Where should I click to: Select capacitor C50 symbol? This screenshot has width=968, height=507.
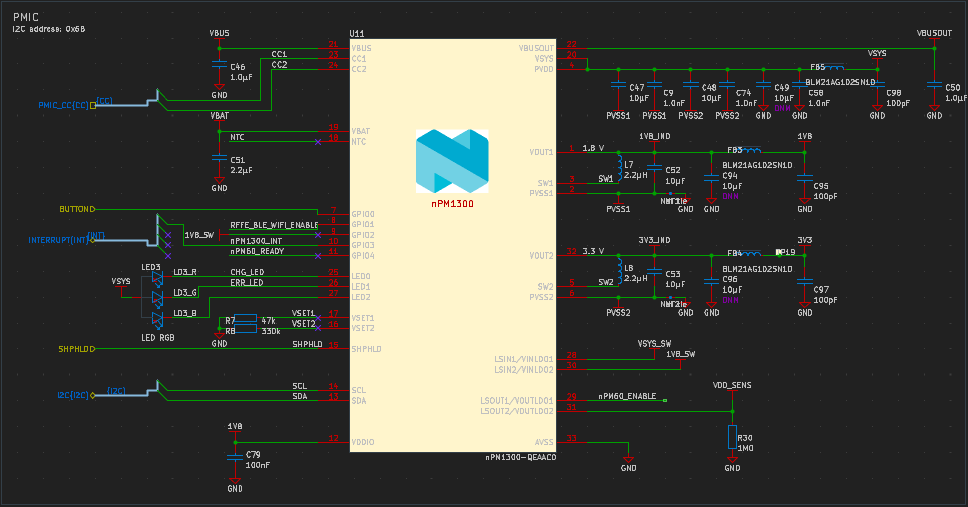click(934, 84)
